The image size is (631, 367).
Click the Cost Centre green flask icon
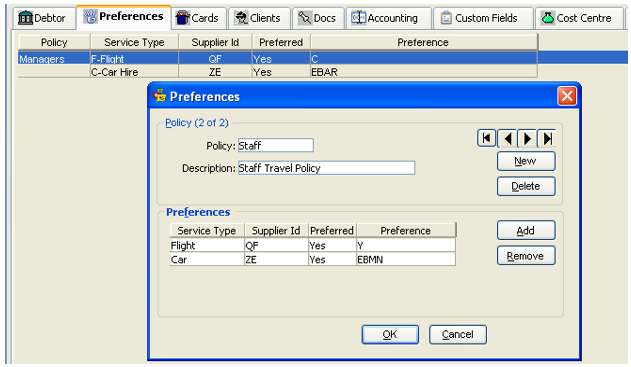pyautogui.click(x=548, y=18)
